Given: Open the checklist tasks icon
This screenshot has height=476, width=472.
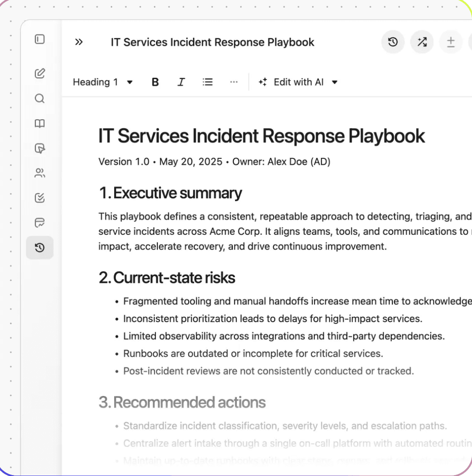Looking at the screenshot, I should [40, 198].
